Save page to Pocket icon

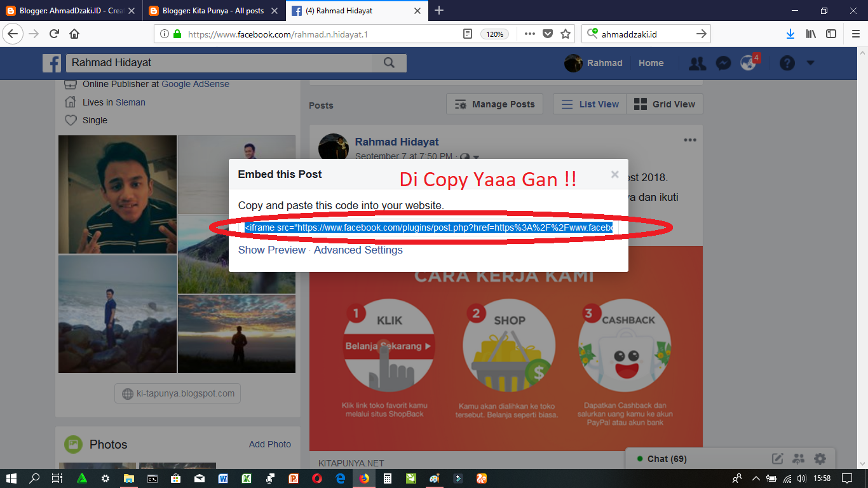tap(547, 34)
